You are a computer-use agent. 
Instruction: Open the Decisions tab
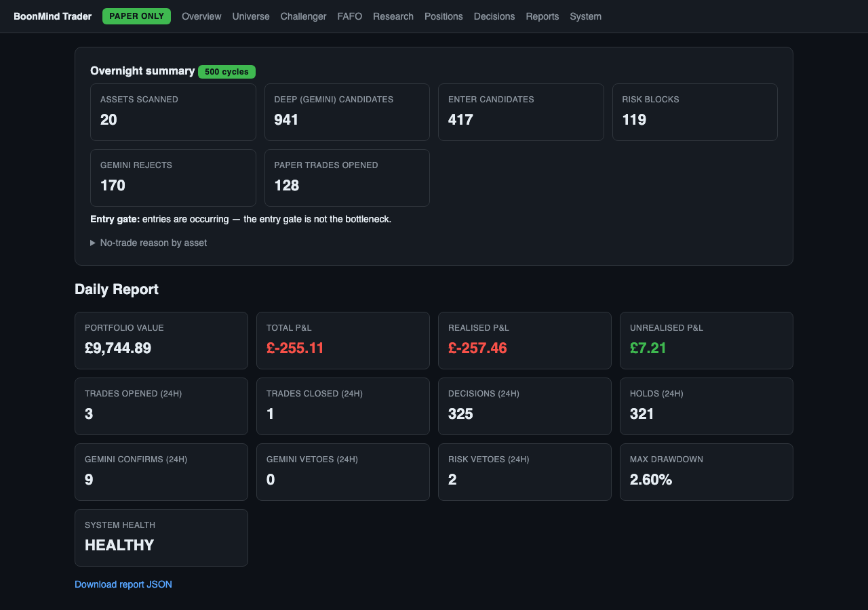(494, 16)
